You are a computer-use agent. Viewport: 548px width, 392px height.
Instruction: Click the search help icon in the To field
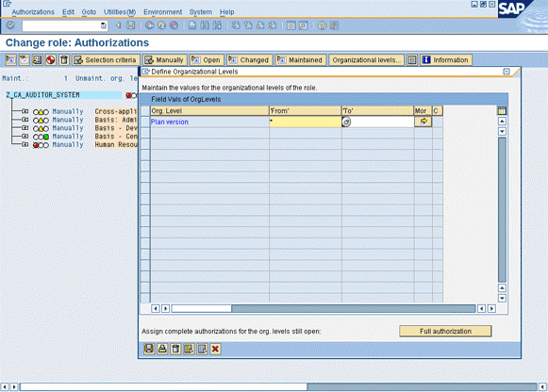tap(346, 122)
